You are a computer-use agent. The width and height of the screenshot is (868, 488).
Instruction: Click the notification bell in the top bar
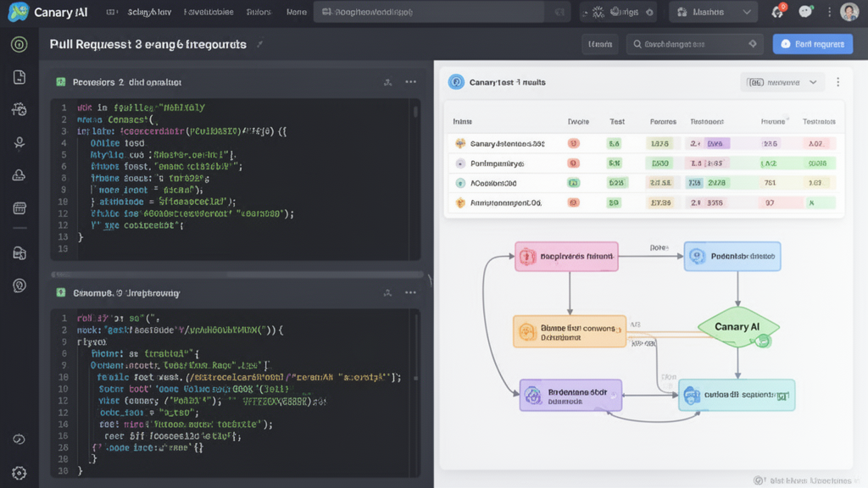tap(776, 11)
